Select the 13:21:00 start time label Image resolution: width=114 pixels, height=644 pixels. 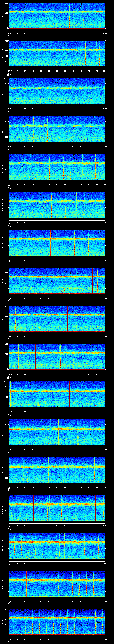click(x=9, y=223)
